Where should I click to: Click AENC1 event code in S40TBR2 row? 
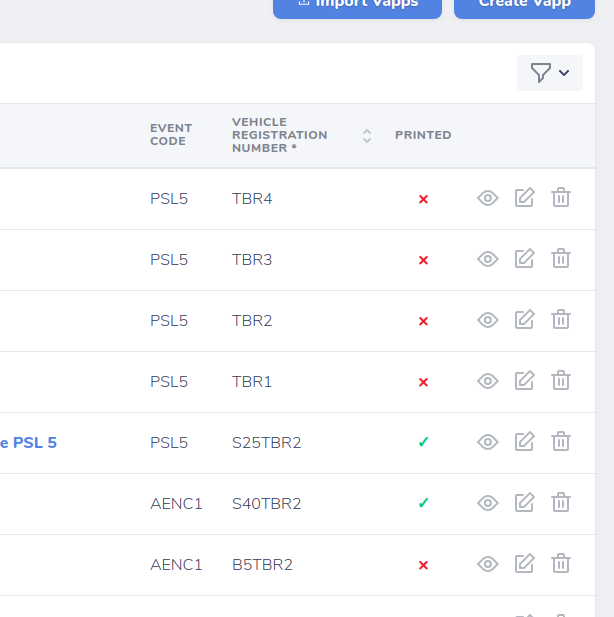point(176,504)
